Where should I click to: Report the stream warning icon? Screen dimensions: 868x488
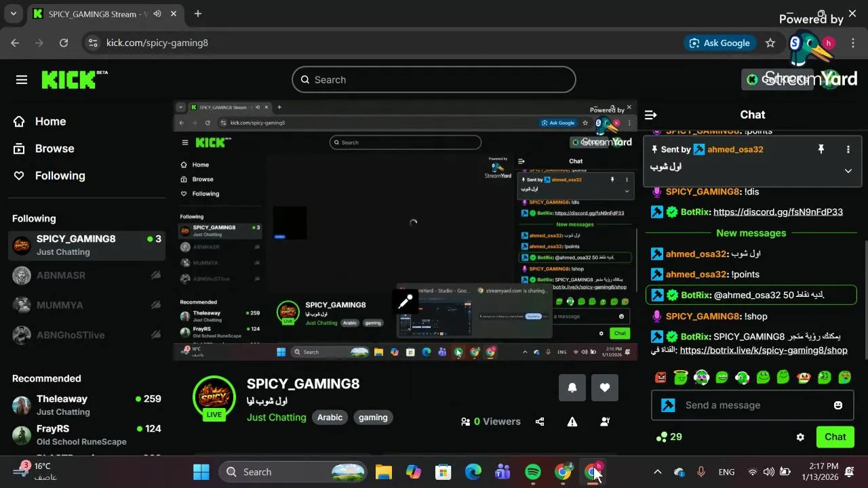click(x=572, y=422)
